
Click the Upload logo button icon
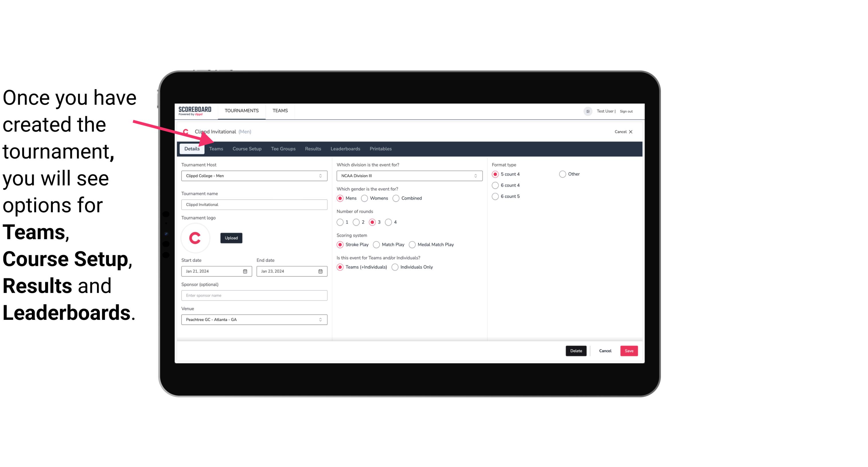[x=231, y=238]
